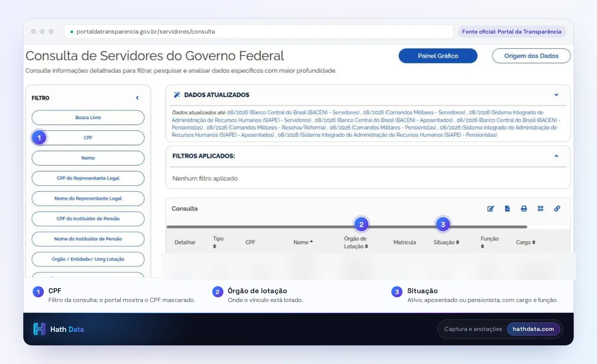
Task: Sort table by Situação column
Action: (457, 242)
